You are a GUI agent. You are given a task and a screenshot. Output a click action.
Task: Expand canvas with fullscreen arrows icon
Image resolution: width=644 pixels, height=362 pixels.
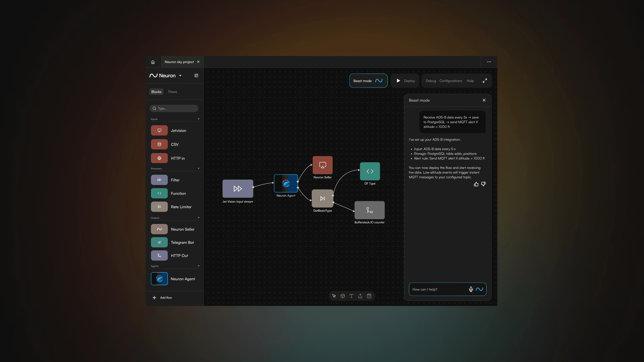pyautogui.click(x=485, y=81)
